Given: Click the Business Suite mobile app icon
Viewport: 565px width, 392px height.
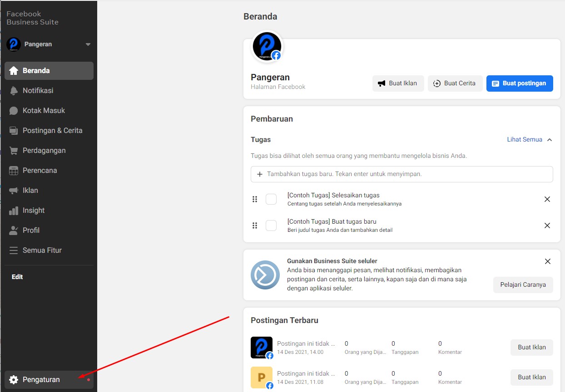Looking at the screenshot, I should click(x=265, y=275).
